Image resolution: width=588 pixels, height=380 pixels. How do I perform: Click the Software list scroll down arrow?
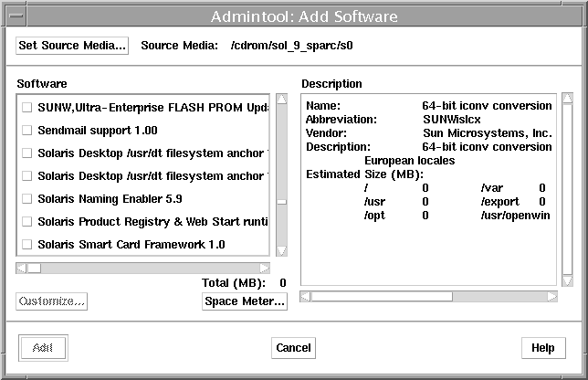(x=281, y=251)
